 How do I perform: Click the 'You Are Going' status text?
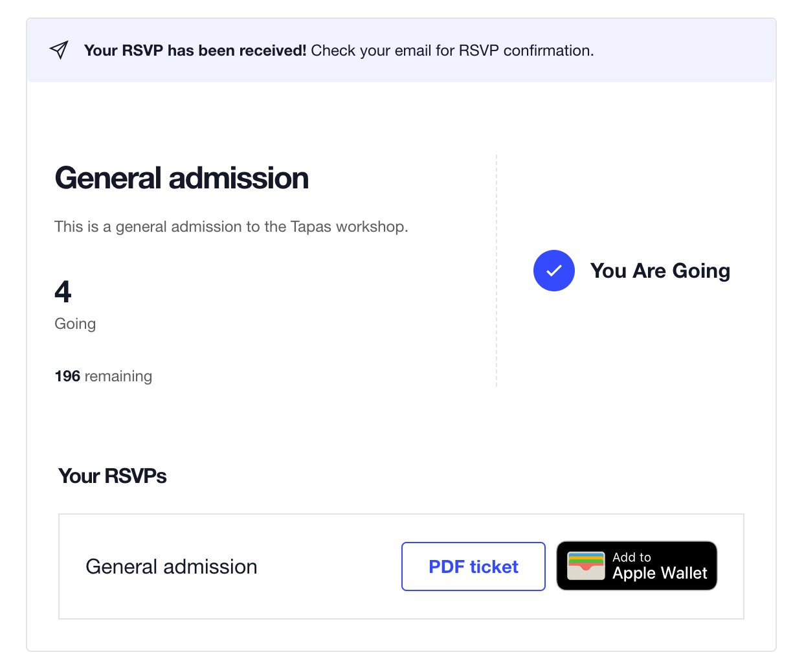coord(660,271)
